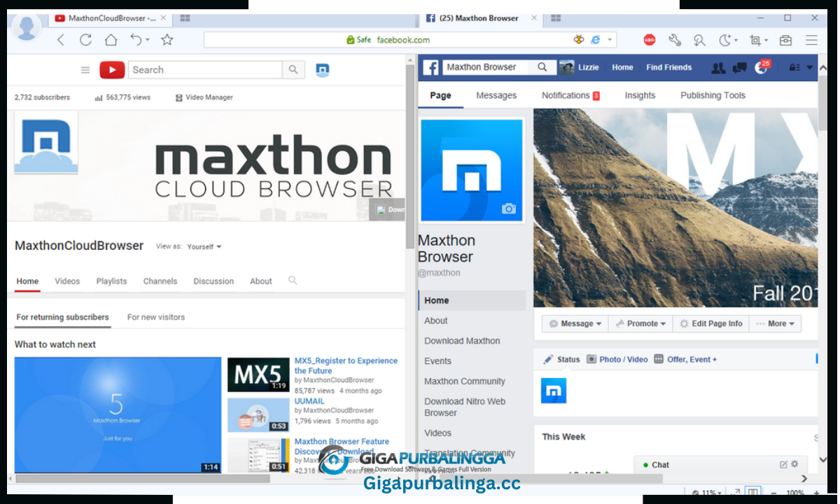Image resolution: width=840 pixels, height=504 pixels.
Task: Click the Photo / Video post option
Action: 617,359
